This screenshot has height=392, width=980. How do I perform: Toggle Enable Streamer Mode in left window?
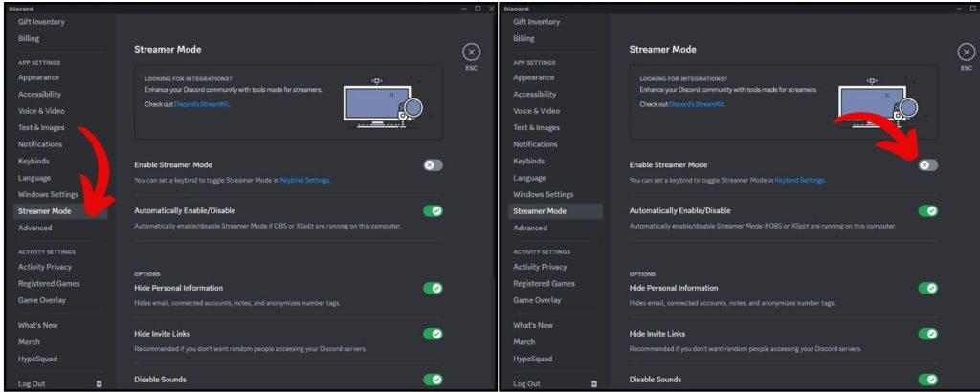point(433,164)
